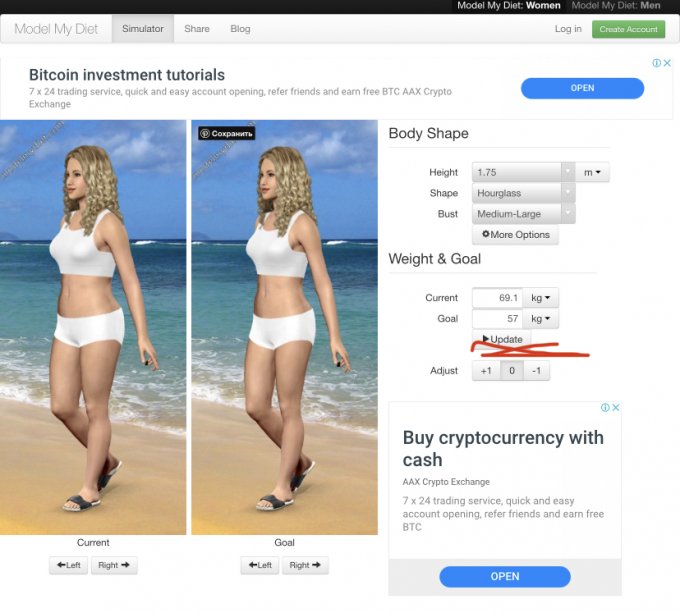Select the +1 adjust toggle
Screen dimensions: 680x613
(486, 370)
